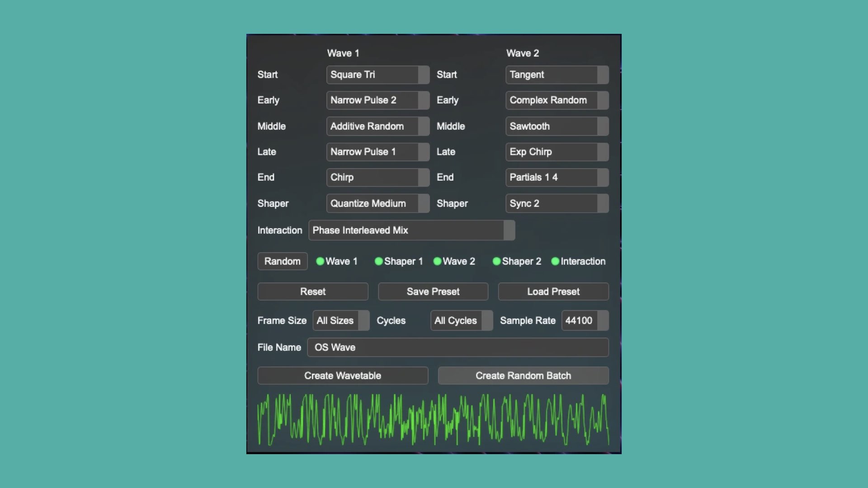Click Load Preset
Viewport: 868px width, 488px height.
point(553,291)
